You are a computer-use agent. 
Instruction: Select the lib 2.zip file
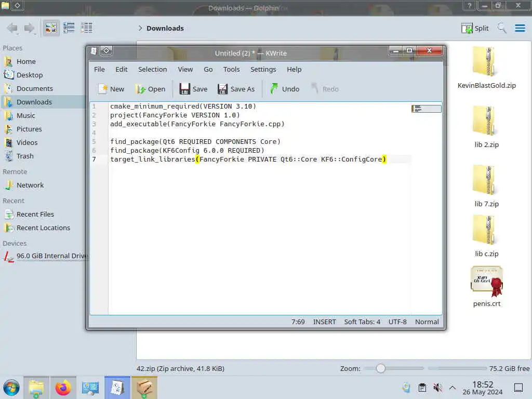pyautogui.click(x=486, y=127)
